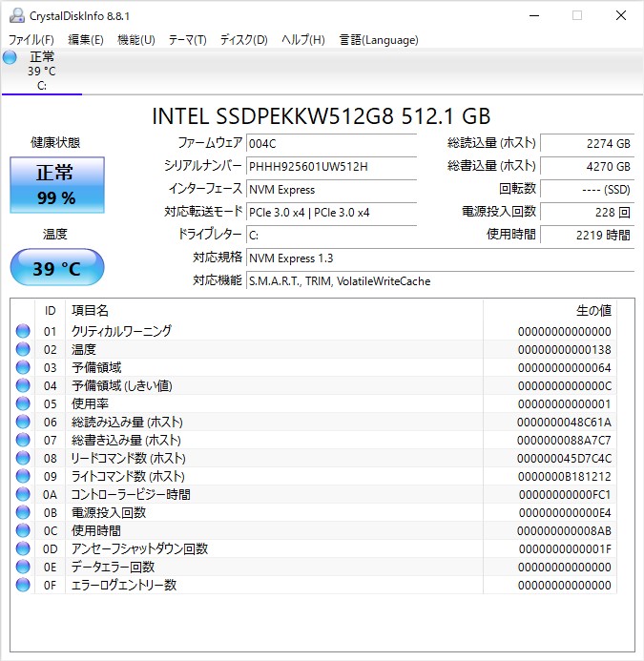The height and width of the screenshot is (661, 644).
Task: Click raw value 0000000000064
Action: click(564, 367)
